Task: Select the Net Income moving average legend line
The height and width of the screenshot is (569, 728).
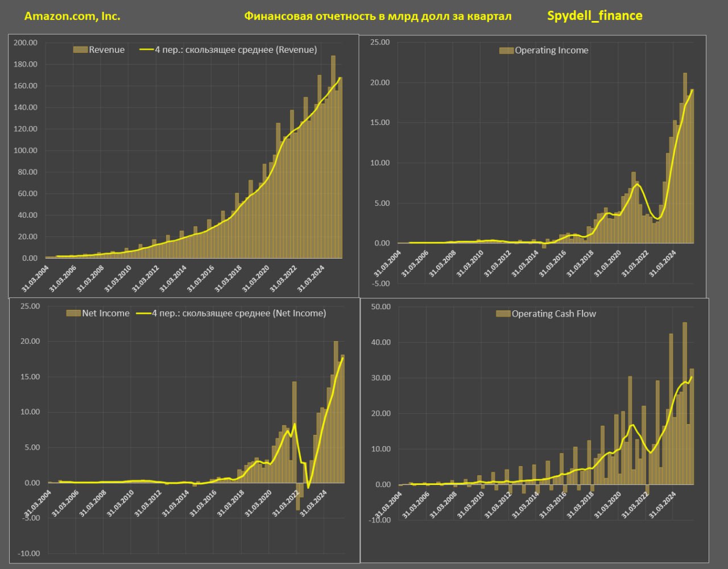Action: tap(144, 313)
